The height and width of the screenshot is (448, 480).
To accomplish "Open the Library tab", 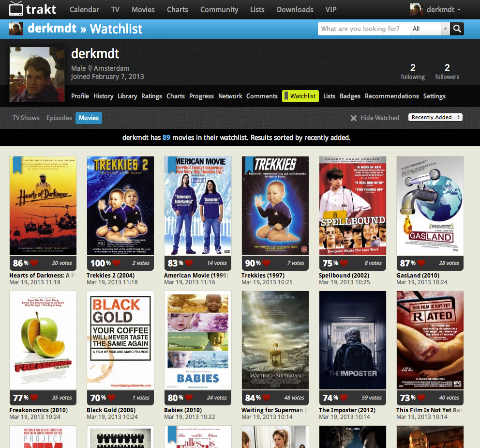I will 127,96.
